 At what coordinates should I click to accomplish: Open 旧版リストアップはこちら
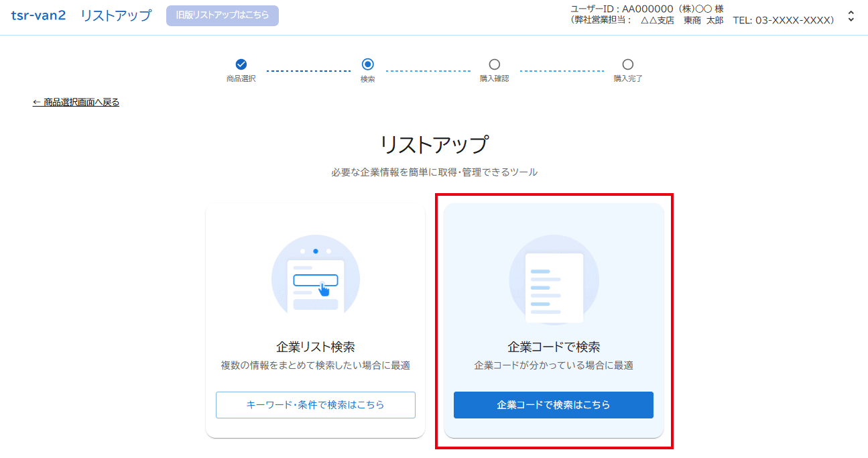coord(223,15)
